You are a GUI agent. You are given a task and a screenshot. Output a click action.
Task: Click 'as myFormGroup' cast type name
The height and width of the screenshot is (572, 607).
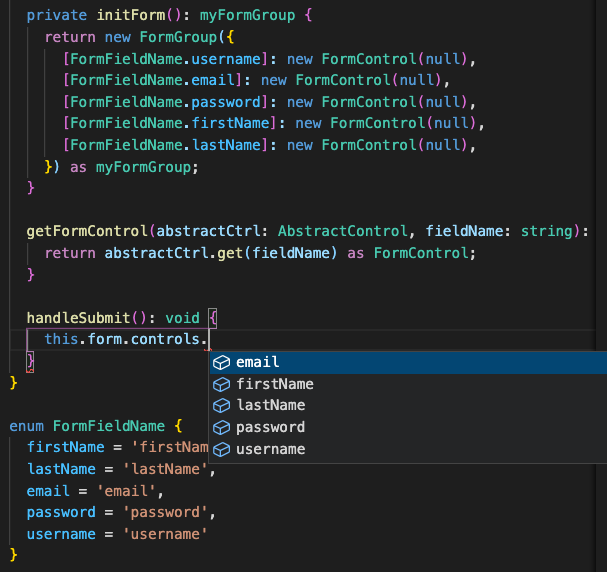pyautogui.click(x=143, y=168)
